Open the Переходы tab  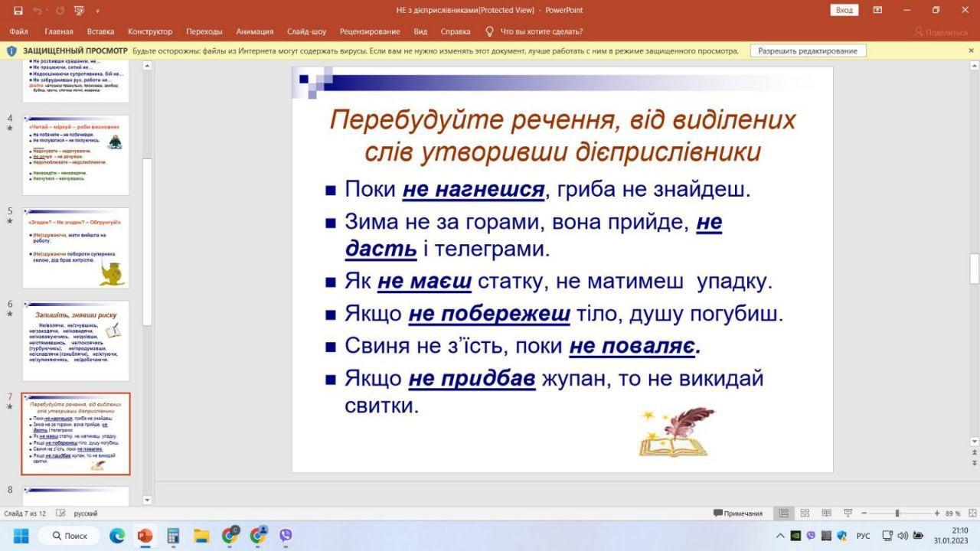[204, 31]
